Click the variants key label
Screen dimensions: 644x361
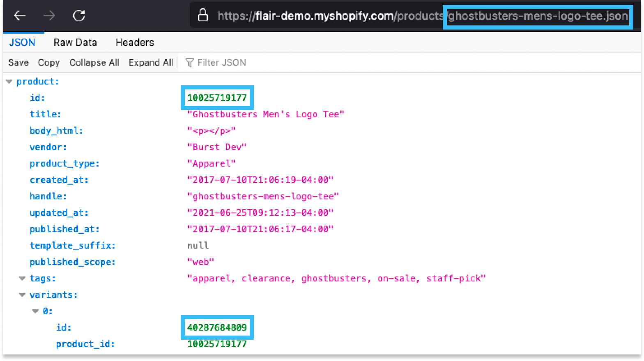[x=53, y=295]
